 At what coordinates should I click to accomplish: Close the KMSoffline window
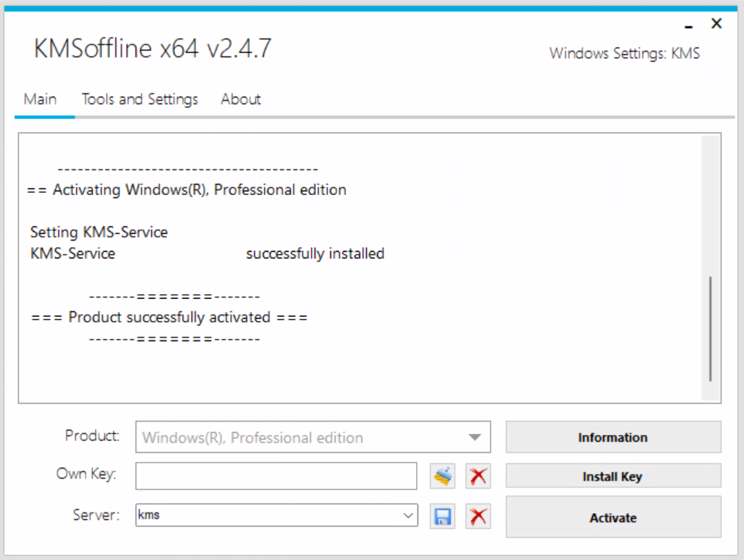click(x=716, y=23)
